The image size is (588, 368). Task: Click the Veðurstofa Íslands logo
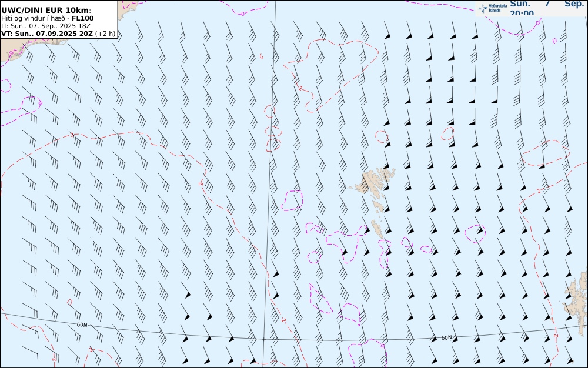tap(492, 8)
